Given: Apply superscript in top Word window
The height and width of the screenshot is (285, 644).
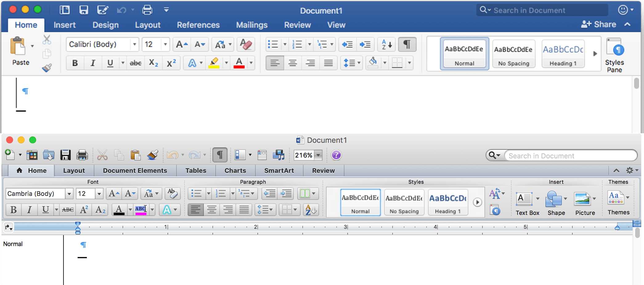Looking at the screenshot, I should (x=171, y=63).
